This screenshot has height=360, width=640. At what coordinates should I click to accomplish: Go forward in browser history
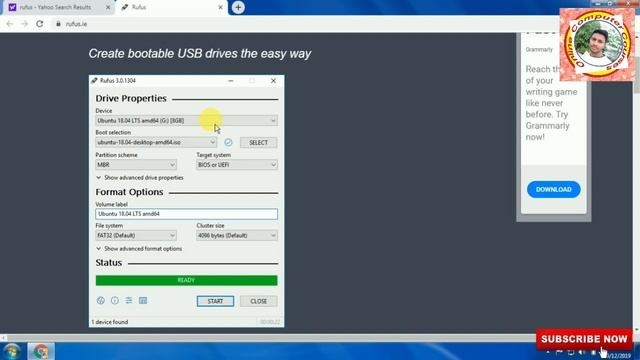[x=24, y=24]
